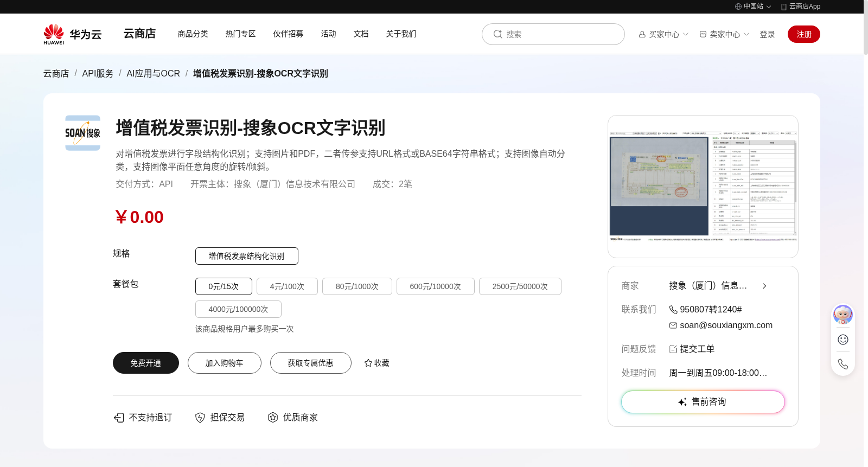Click the SOAN 搜象 product logo
Image resolution: width=868 pixels, height=467 pixels.
coord(82,133)
